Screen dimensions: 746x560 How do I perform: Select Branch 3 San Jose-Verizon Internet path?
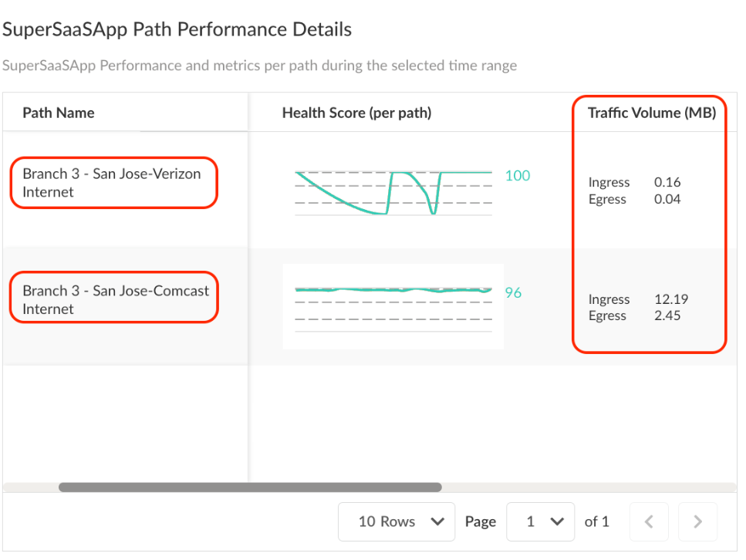point(113,183)
